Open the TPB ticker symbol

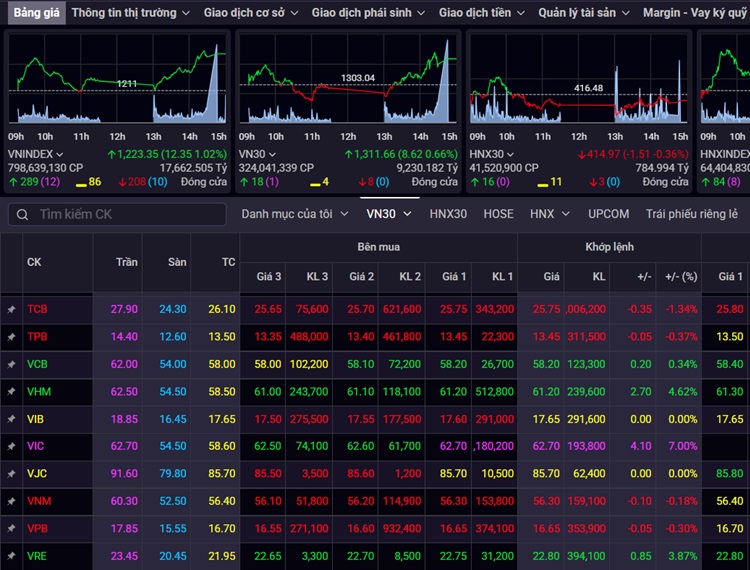[x=37, y=337]
